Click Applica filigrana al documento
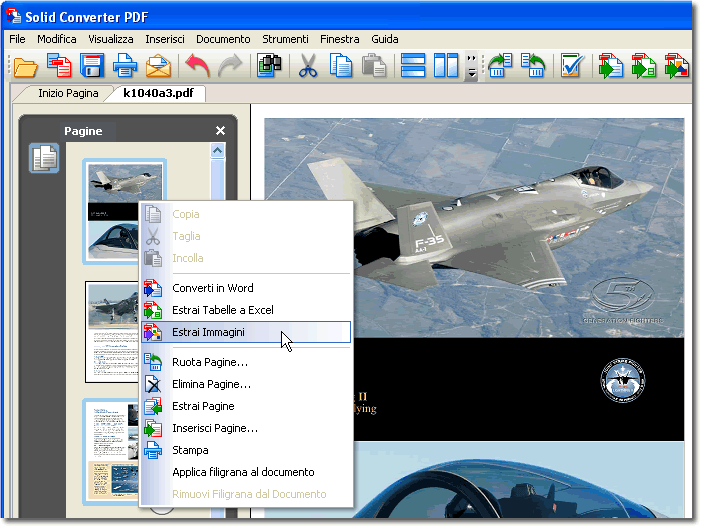702x528 pixels. point(243,472)
